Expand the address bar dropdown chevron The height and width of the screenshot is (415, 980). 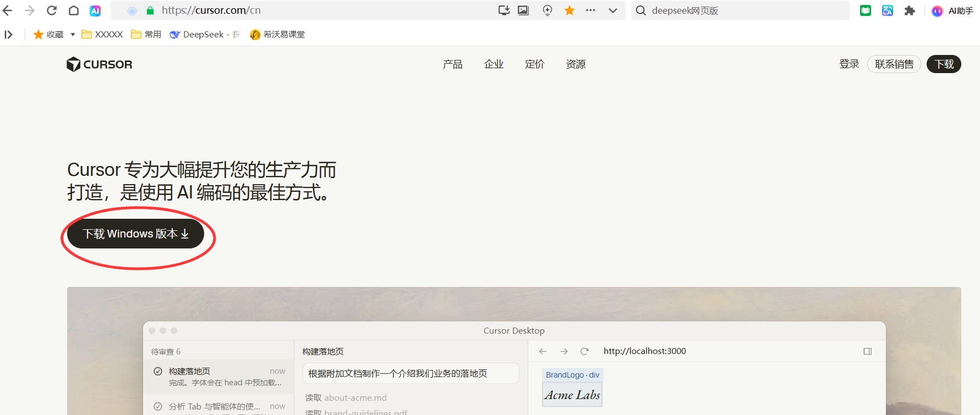[613, 10]
